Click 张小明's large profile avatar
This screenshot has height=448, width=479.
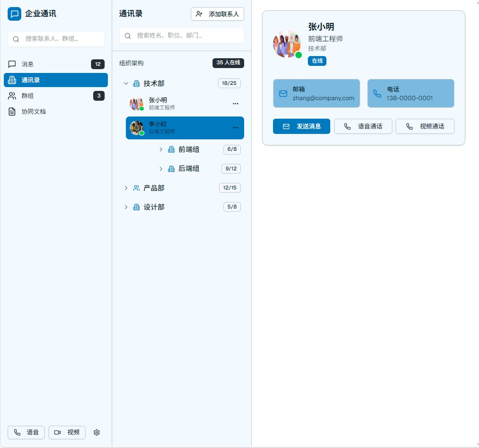(287, 44)
